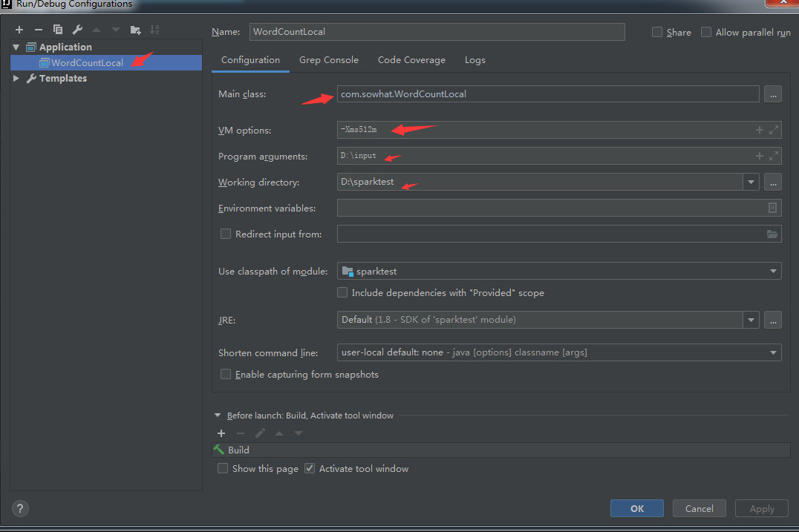The height and width of the screenshot is (532, 799).
Task: Select the Build hammer task row
Action: (x=501, y=450)
